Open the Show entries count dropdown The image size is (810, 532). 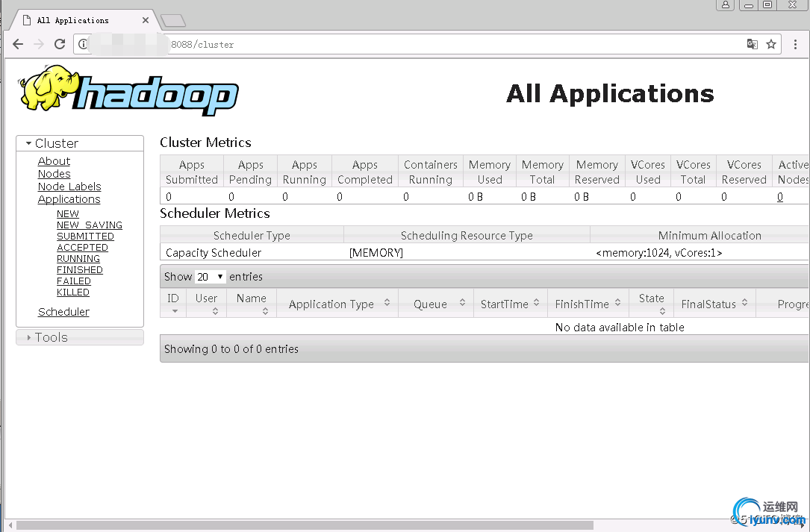pyautogui.click(x=211, y=277)
